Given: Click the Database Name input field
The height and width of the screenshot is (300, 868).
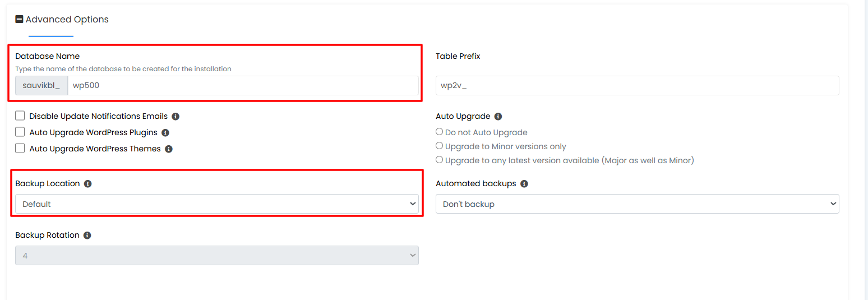Looking at the screenshot, I should (243, 86).
